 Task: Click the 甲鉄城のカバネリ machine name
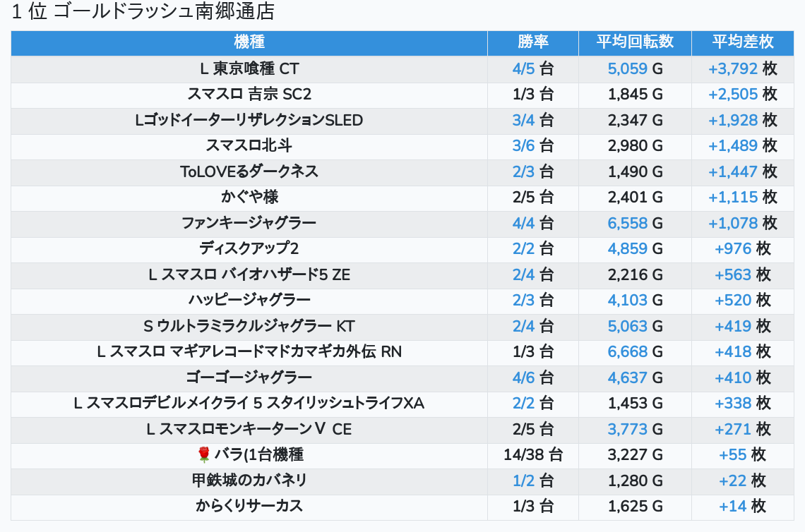pyautogui.click(x=249, y=480)
